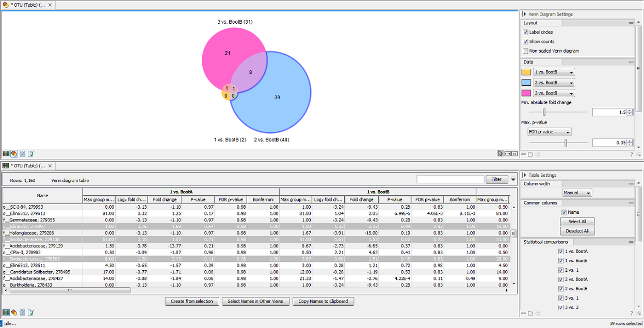Enable Non-scaled Venn diagram checkbox
Viewport: 644px width, 328px height.
click(525, 51)
